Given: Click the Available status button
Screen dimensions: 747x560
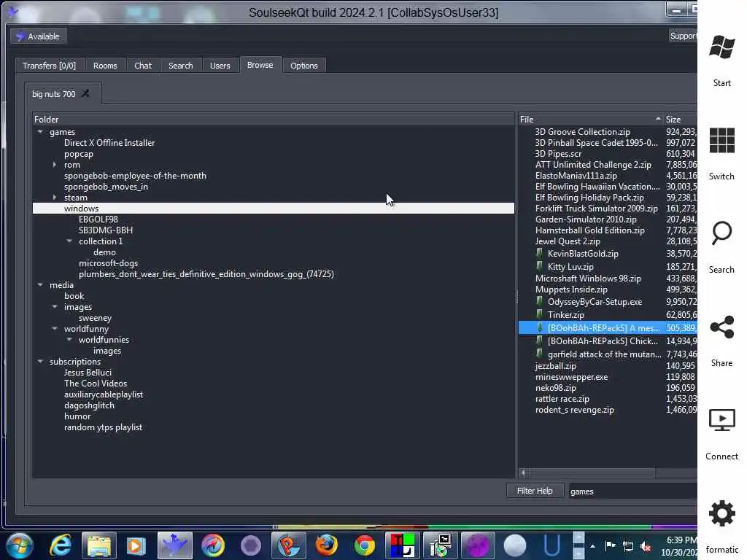Looking at the screenshot, I should pos(39,36).
